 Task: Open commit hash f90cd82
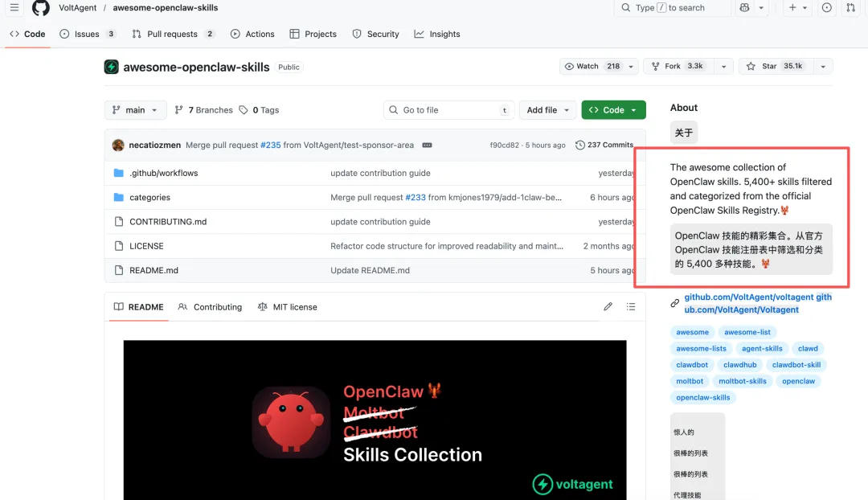coord(504,145)
